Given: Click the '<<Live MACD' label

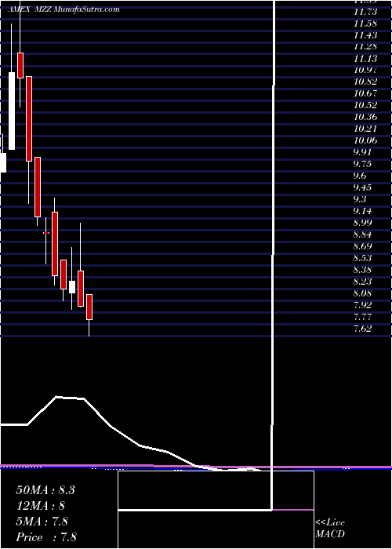Looking at the screenshot, I should [330, 529].
